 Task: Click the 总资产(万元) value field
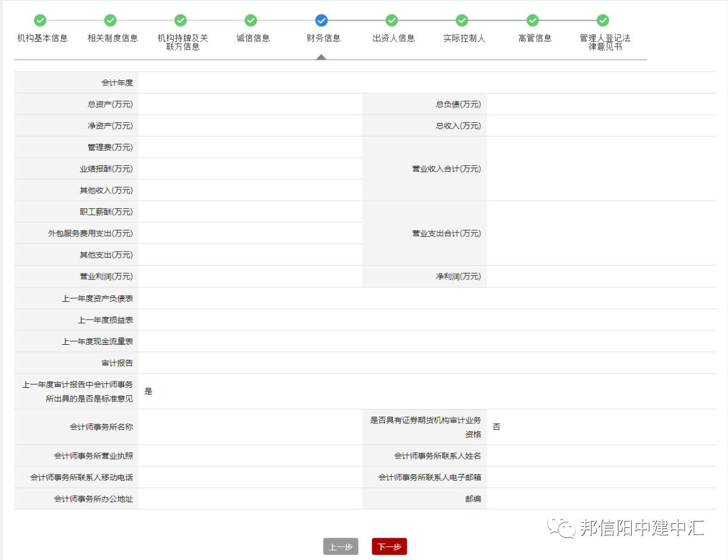click(x=250, y=104)
